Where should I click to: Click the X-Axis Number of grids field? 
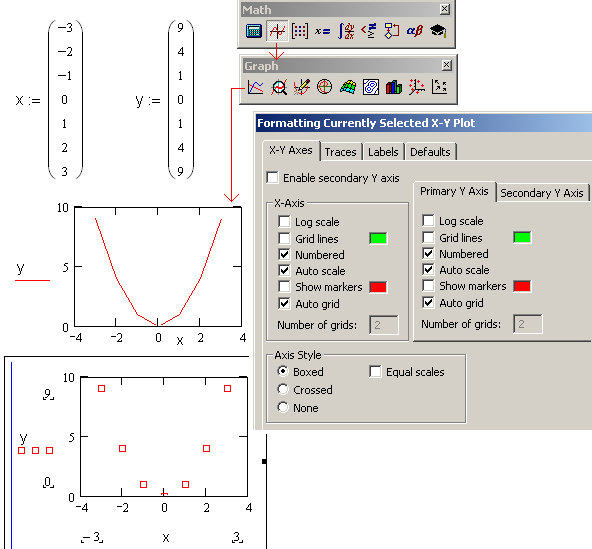(384, 325)
